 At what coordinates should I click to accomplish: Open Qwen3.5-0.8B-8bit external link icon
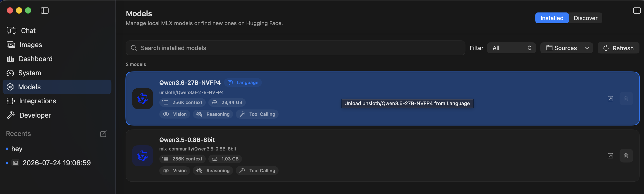(x=610, y=156)
